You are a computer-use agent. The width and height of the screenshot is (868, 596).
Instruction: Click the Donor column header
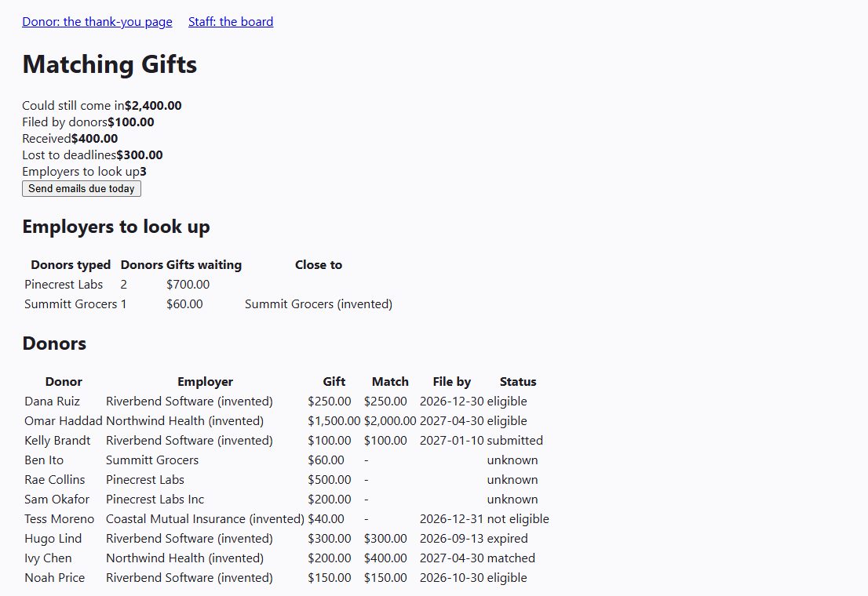click(64, 382)
